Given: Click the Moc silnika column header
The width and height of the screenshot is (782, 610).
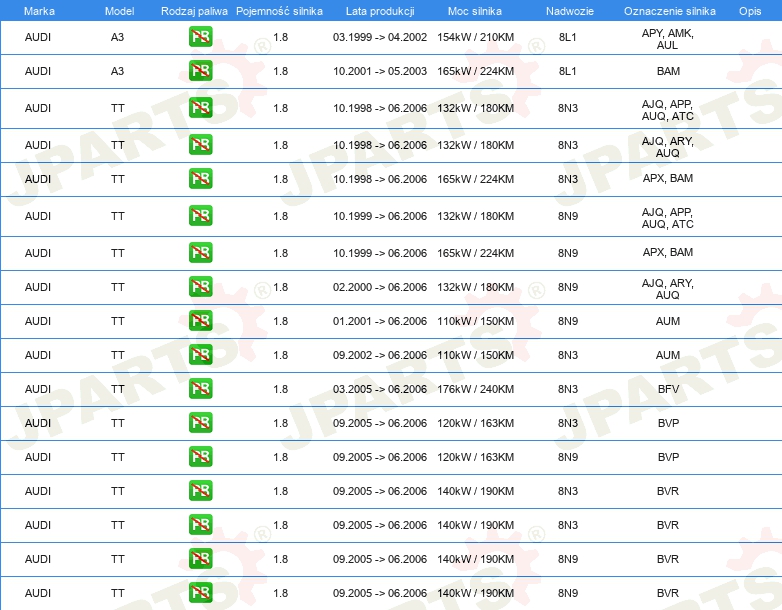Looking at the screenshot, I should point(475,11).
